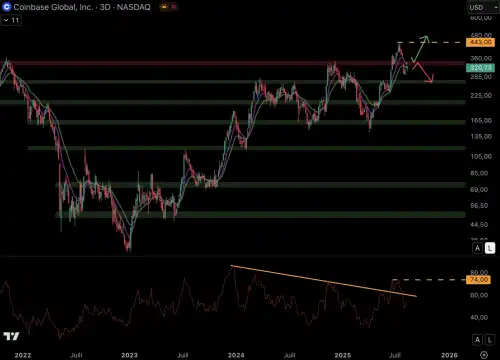500x360 pixels.
Task: Click the 2026 label on time axis
Action: [449, 355]
